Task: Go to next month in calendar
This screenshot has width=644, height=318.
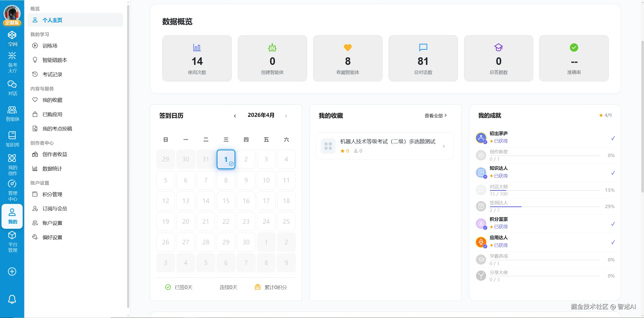Action: click(x=286, y=116)
